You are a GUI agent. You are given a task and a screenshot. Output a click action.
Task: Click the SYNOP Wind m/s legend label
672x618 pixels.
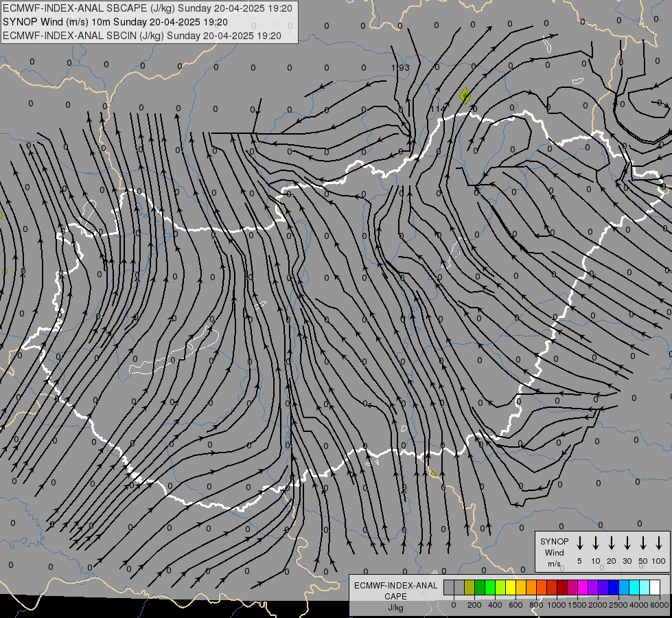(554, 552)
